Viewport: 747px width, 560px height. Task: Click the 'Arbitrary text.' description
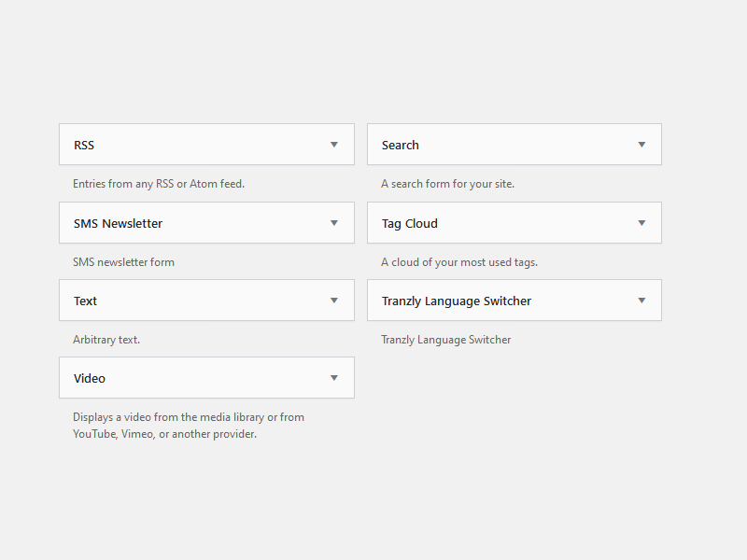pos(106,340)
